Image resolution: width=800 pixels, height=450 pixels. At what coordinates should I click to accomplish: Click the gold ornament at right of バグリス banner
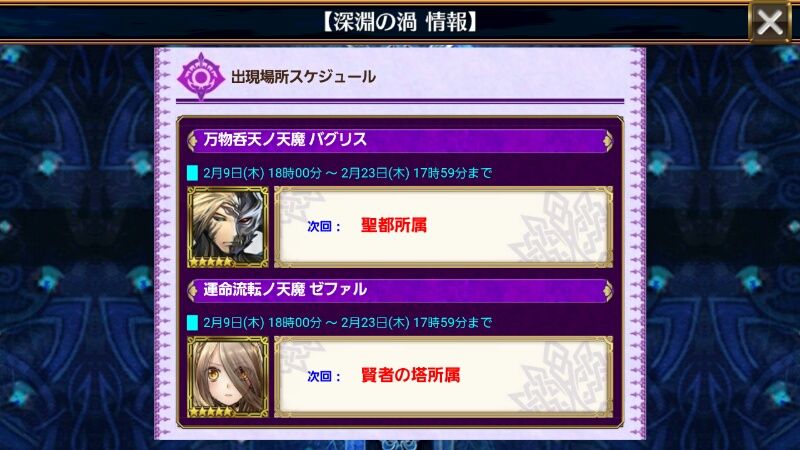[607, 140]
